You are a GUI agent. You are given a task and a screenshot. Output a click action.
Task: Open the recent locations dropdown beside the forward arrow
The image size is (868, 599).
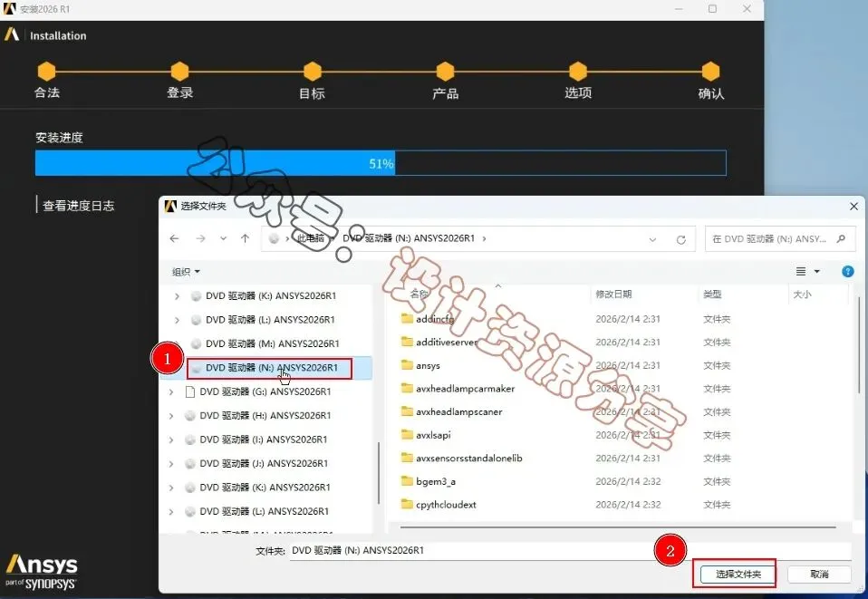[223, 238]
